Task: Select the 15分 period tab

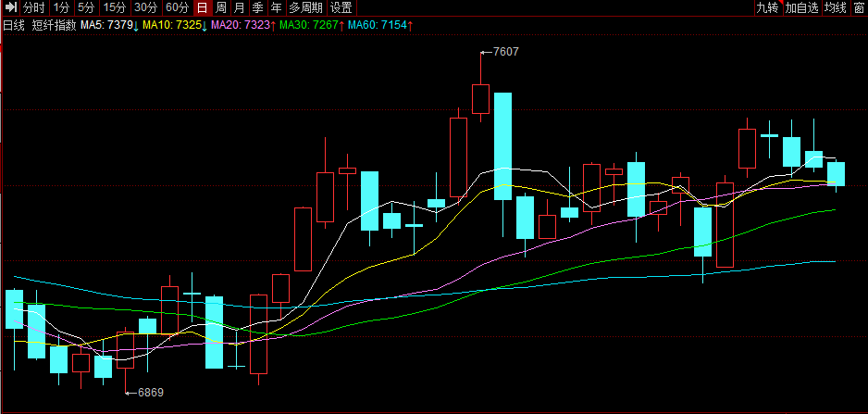Action: pos(115,7)
